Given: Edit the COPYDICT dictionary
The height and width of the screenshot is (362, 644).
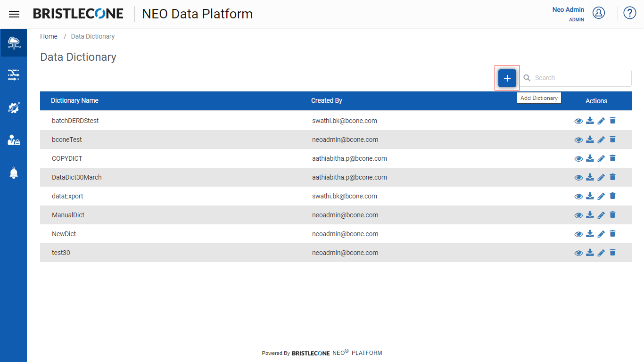Looking at the screenshot, I should (601, 158).
